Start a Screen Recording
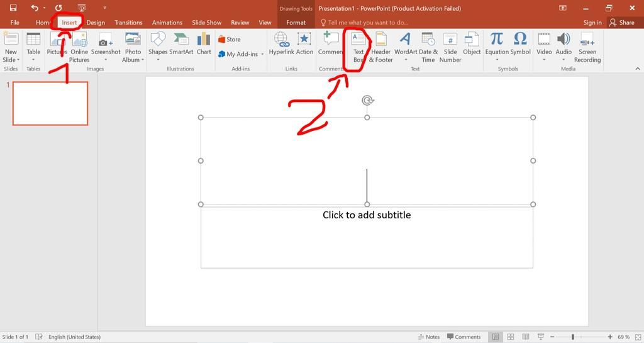 point(587,47)
